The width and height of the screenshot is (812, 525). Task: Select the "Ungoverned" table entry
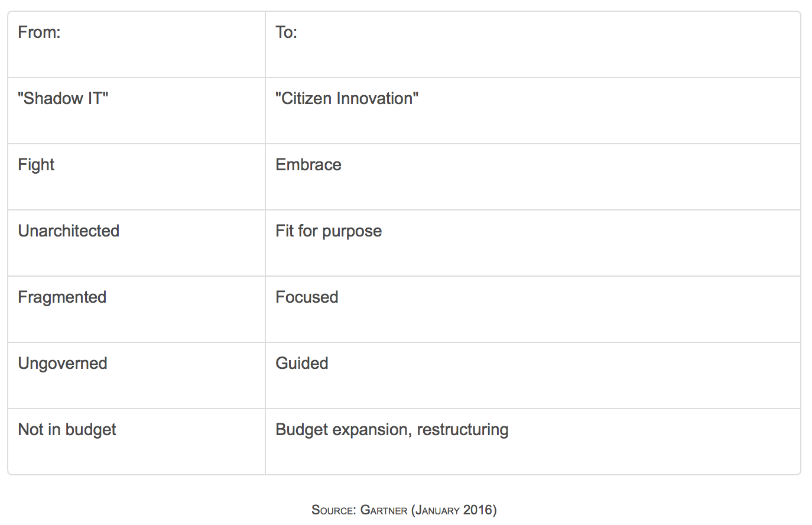click(63, 364)
